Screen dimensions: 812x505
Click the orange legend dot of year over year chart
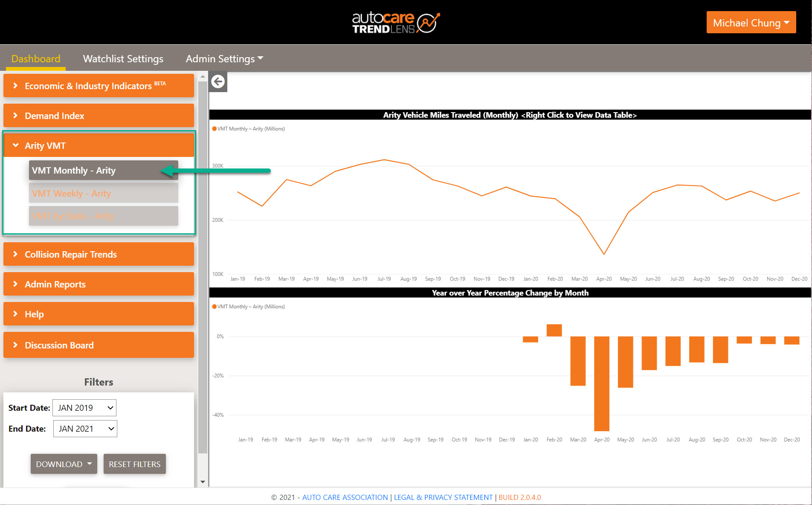[x=215, y=307]
